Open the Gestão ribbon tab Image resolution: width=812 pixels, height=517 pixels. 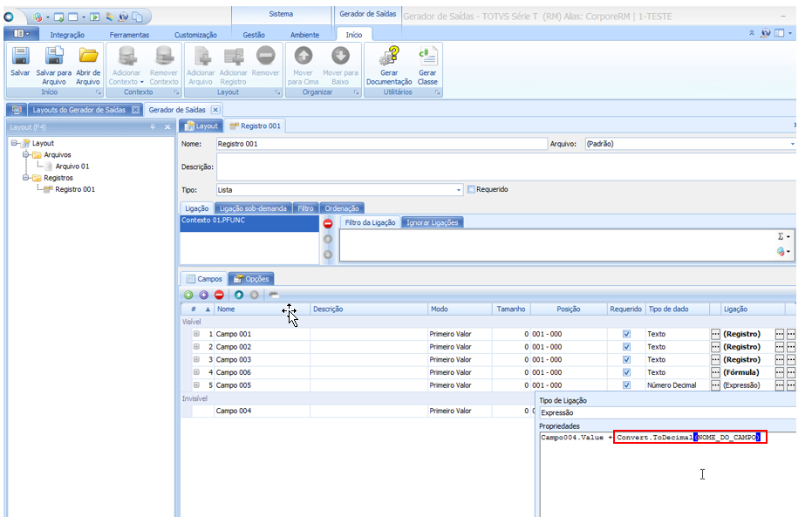(x=254, y=35)
